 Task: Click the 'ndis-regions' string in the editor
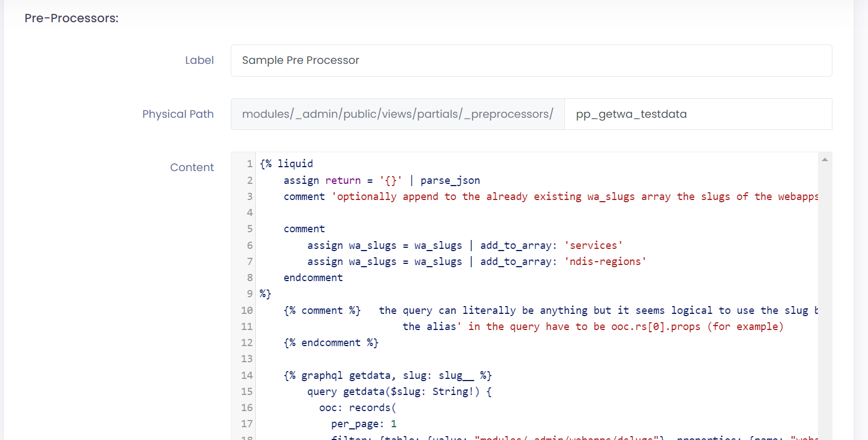(x=605, y=262)
